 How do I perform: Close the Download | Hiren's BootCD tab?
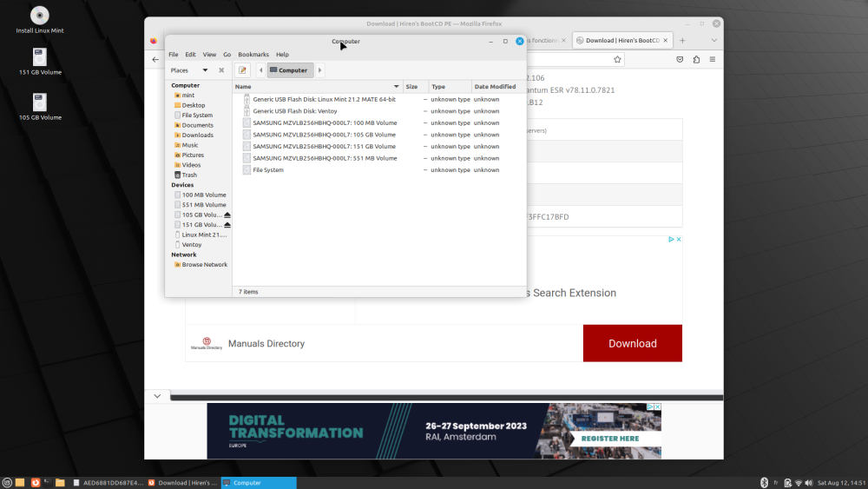point(666,41)
